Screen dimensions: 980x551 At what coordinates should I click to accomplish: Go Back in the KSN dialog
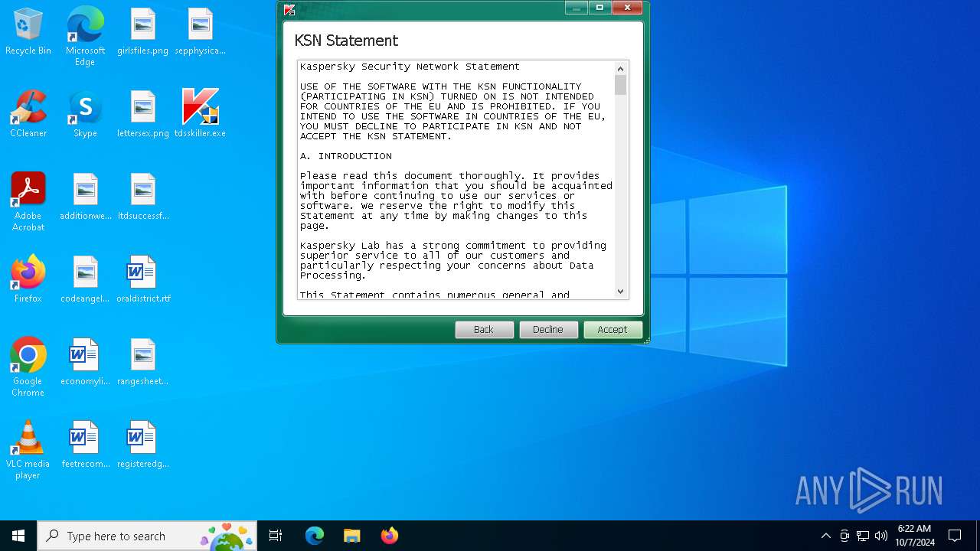484,329
